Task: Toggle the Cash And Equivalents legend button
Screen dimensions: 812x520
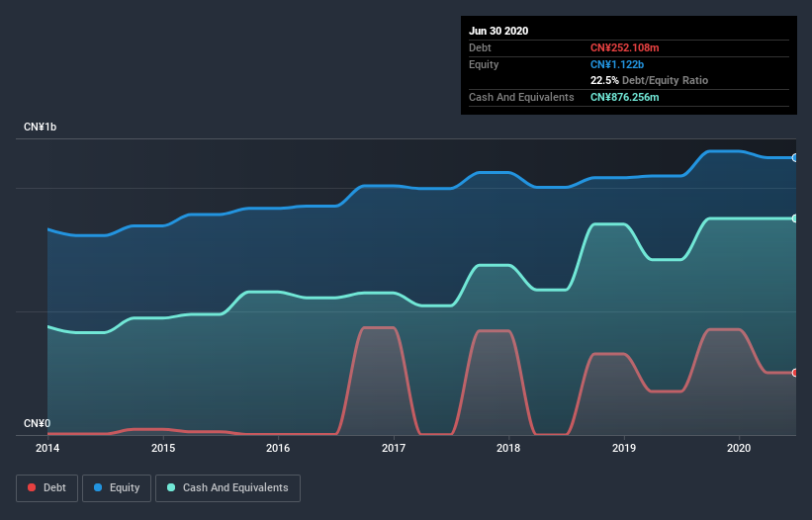Action: (x=227, y=488)
